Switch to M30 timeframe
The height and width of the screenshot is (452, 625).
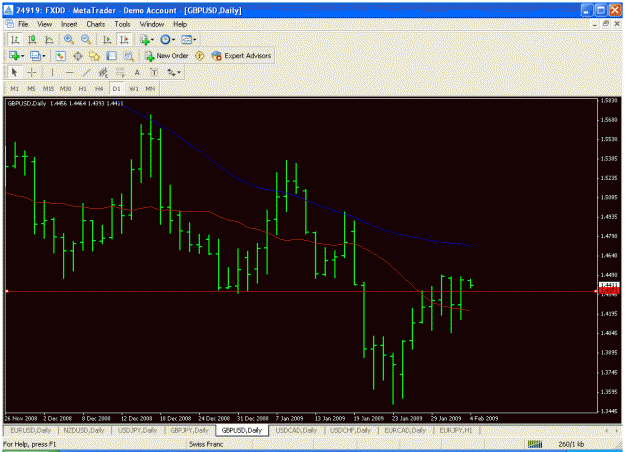(x=65, y=88)
